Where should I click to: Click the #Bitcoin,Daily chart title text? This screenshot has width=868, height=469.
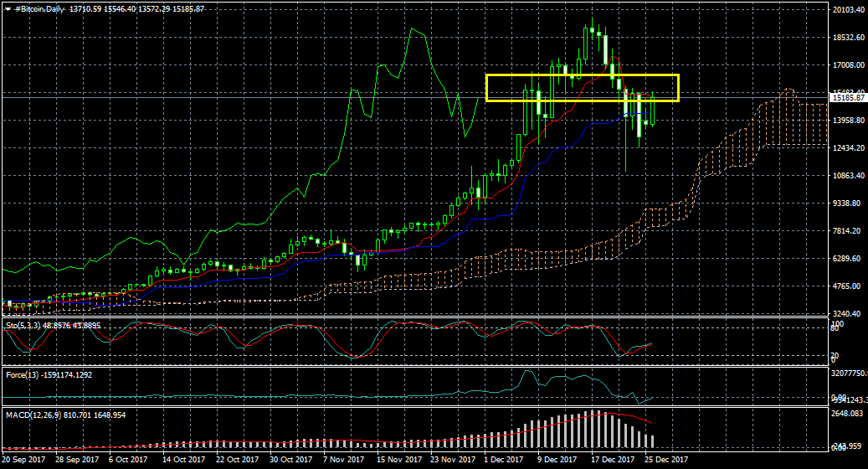click(43, 8)
